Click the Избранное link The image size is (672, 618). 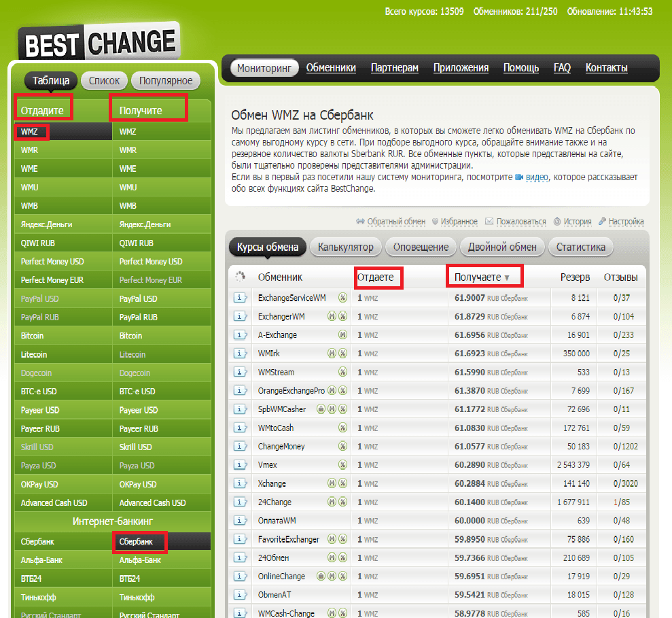pyautogui.click(x=459, y=222)
